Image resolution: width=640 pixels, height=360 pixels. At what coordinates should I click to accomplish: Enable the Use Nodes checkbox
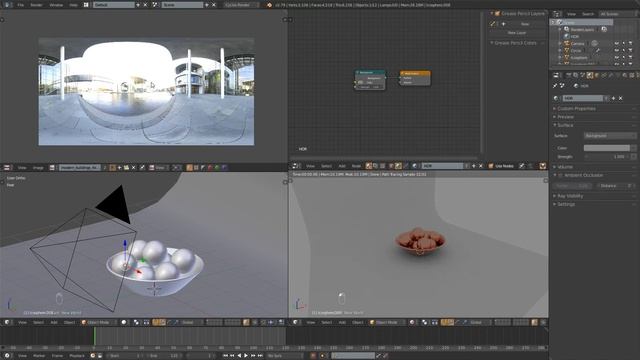pyautogui.click(x=491, y=166)
